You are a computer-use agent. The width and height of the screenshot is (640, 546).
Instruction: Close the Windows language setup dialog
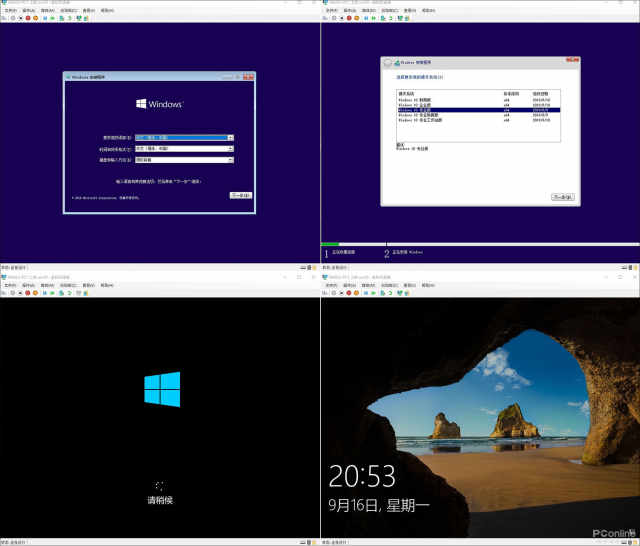tap(249, 77)
